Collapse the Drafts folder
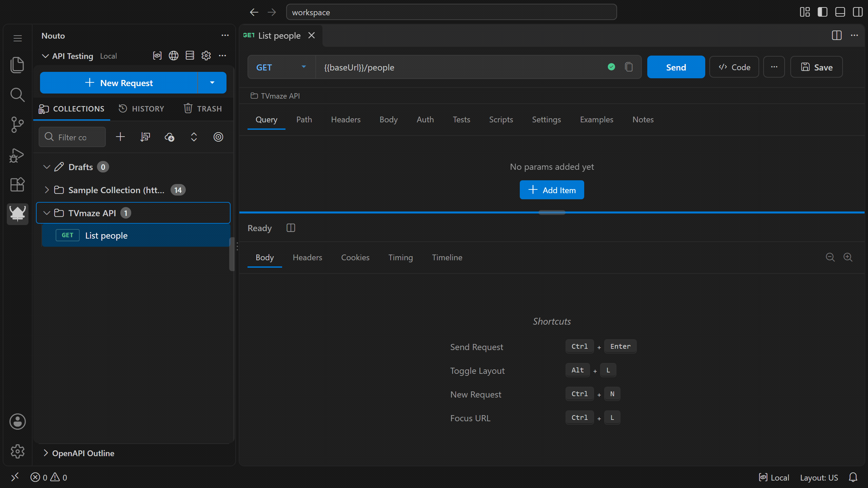The width and height of the screenshot is (868, 488). click(x=47, y=167)
